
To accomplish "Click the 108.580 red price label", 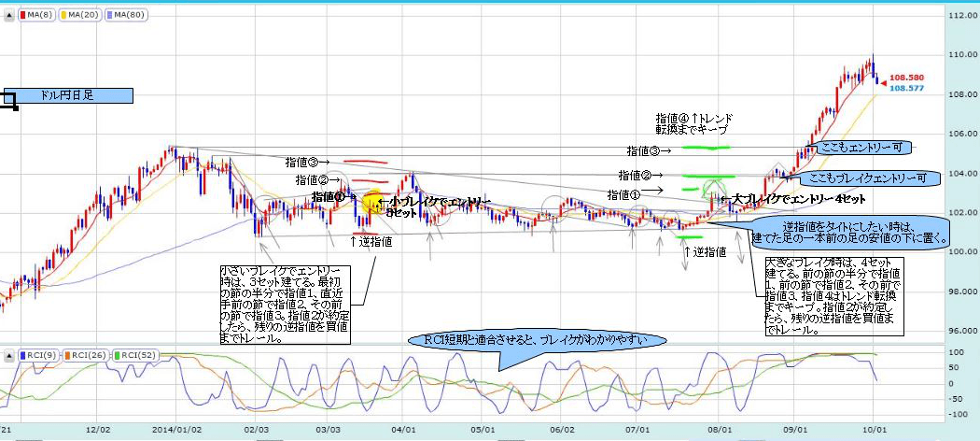I will tap(906, 78).
